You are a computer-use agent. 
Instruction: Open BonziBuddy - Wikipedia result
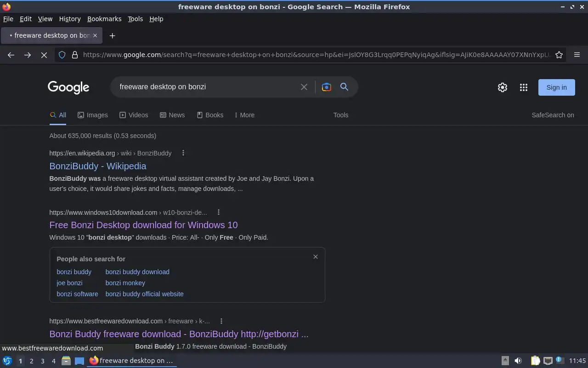pos(98,166)
